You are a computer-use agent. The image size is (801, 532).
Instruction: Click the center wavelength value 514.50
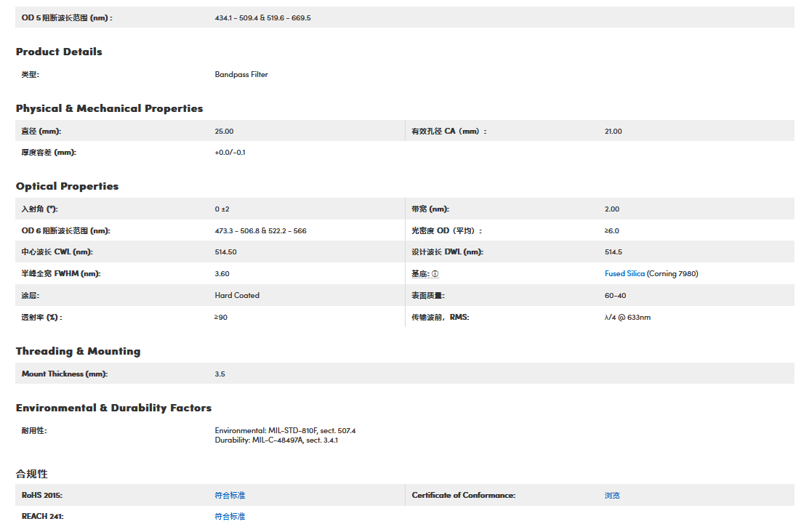[x=225, y=252]
